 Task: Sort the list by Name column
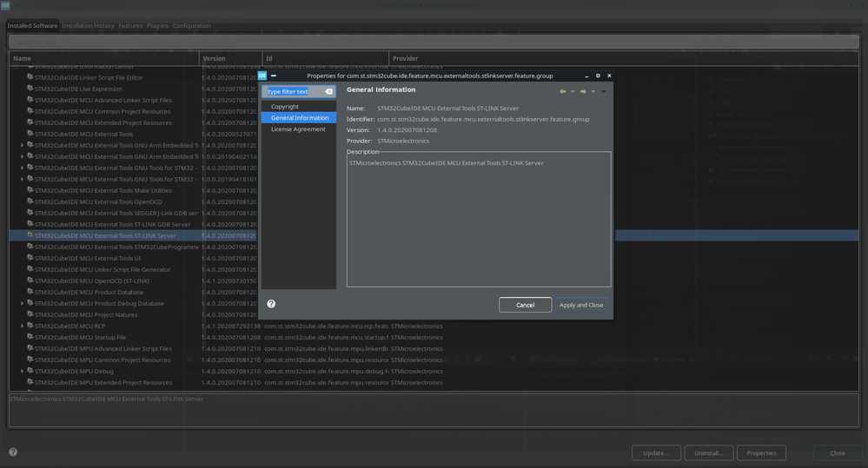coord(104,58)
